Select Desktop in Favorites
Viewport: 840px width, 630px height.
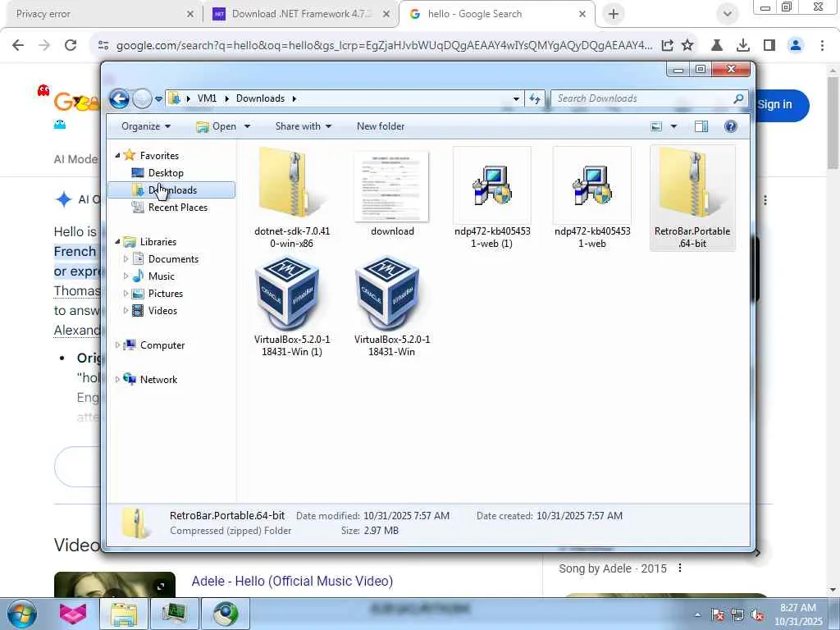166,173
